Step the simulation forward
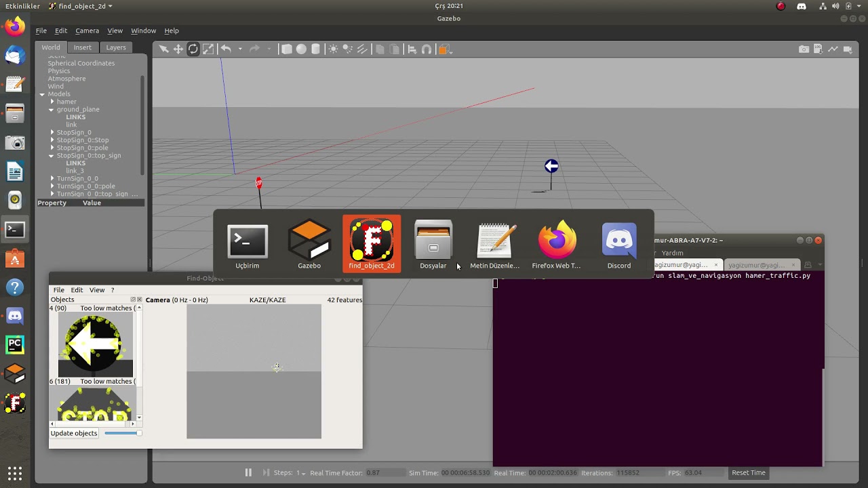The height and width of the screenshot is (488, 868). click(x=266, y=472)
